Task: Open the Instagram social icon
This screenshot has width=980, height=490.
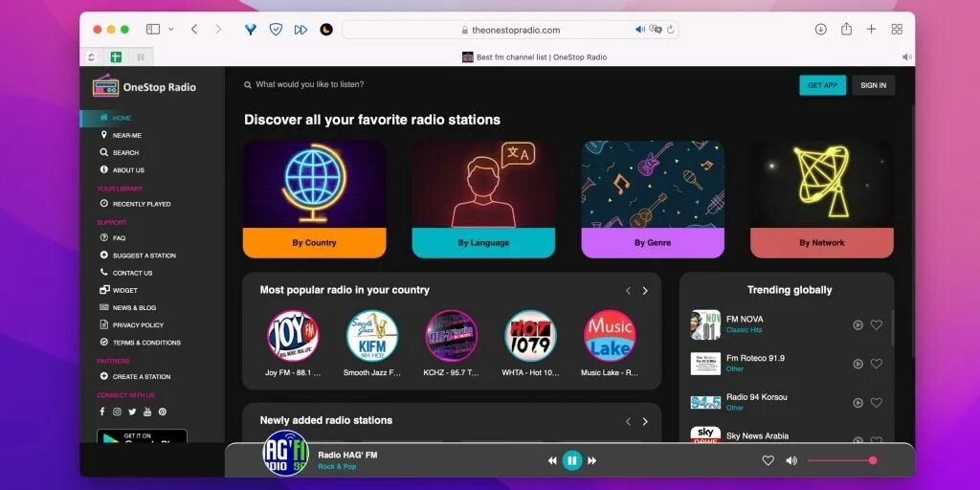Action: [117, 412]
